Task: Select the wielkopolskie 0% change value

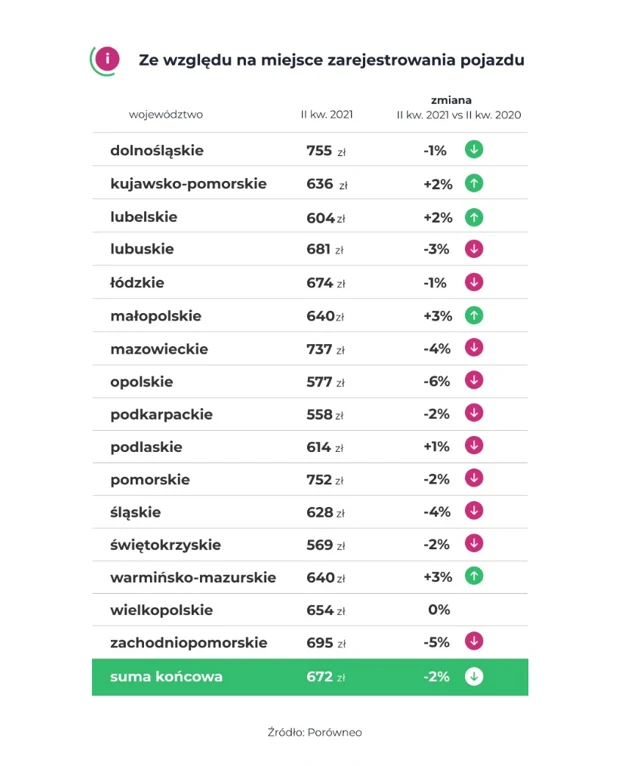Action: coord(438,610)
